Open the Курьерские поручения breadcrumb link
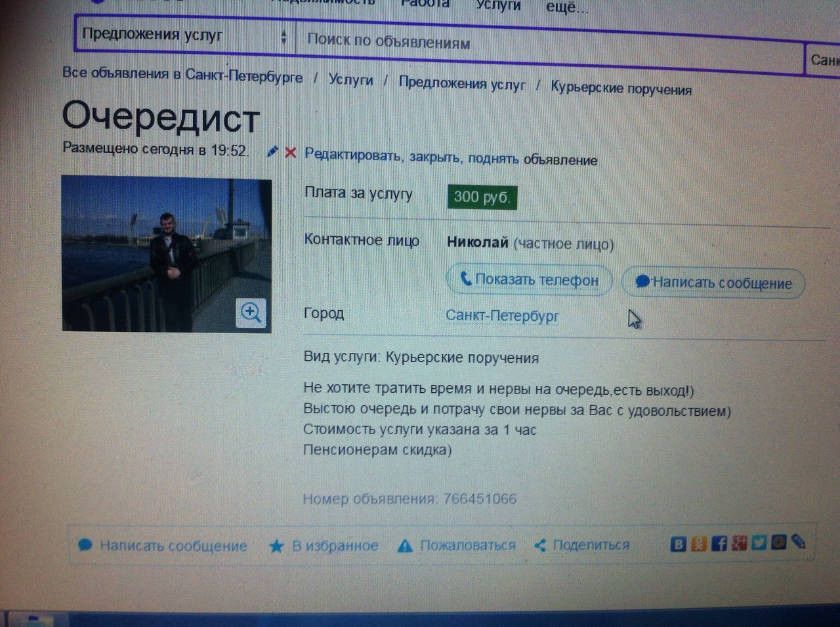The width and height of the screenshot is (840, 627). [x=621, y=88]
